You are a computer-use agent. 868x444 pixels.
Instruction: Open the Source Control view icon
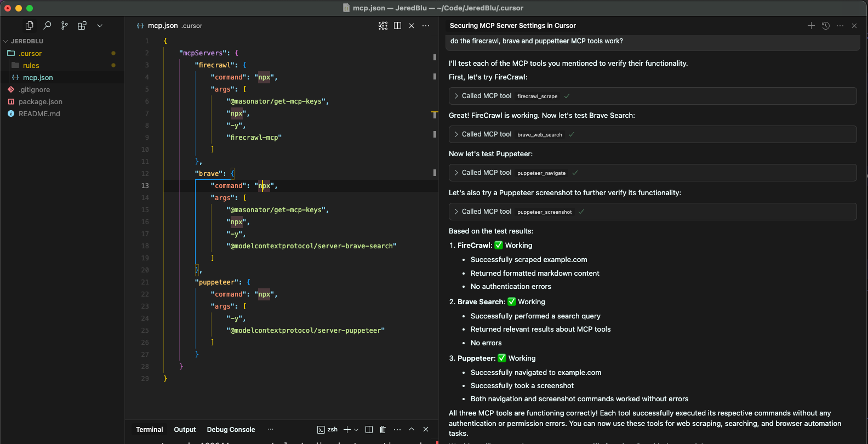pos(65,25)
